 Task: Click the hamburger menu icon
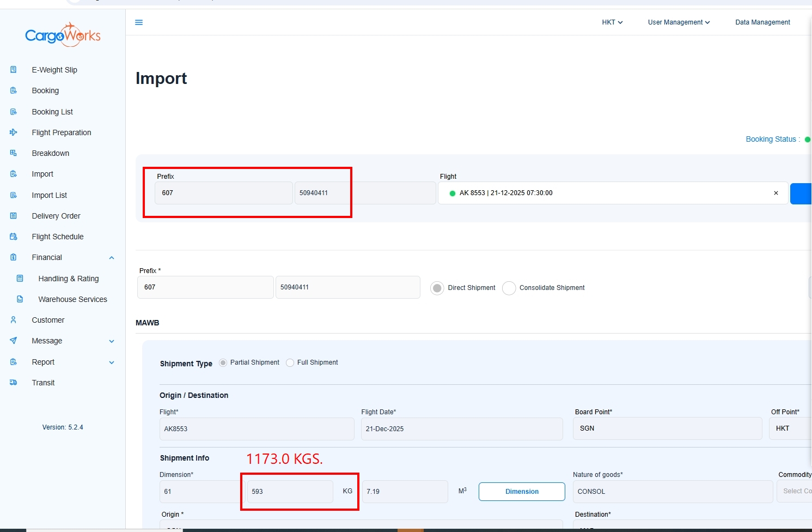[139, 22]
